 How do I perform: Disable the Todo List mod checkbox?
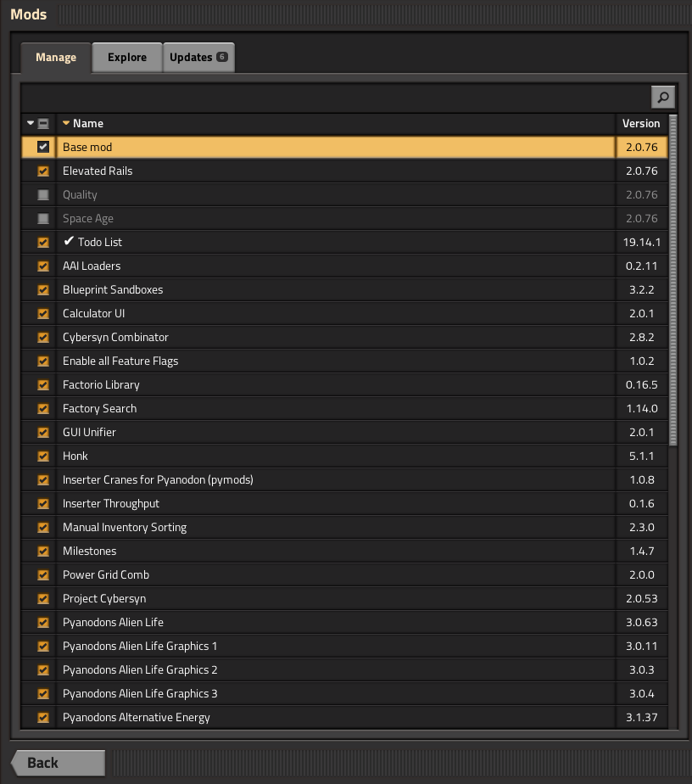click(43, 242)
